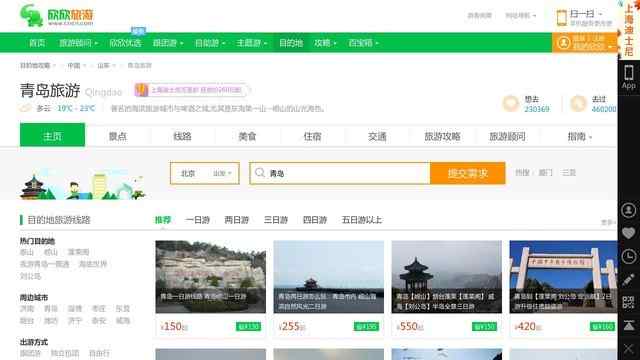The image size is (640, 360).
Task: Open 欣欣优选 in green navigation bar
Action: 125,43
